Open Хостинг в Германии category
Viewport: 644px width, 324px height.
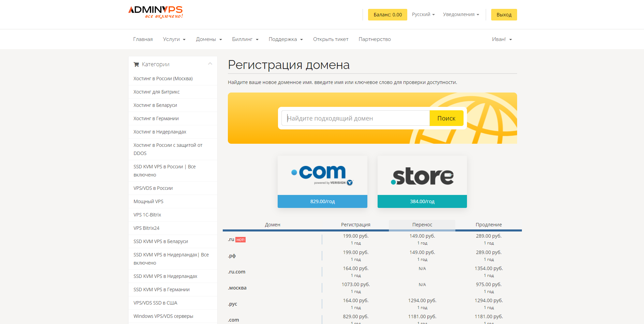click(x=173, y=118)
